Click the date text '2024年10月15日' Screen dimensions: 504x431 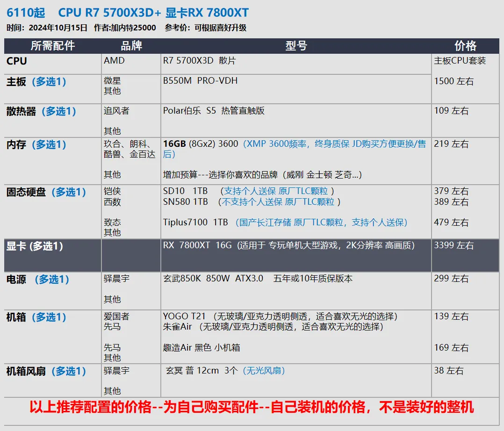click(x=58, y=28)
